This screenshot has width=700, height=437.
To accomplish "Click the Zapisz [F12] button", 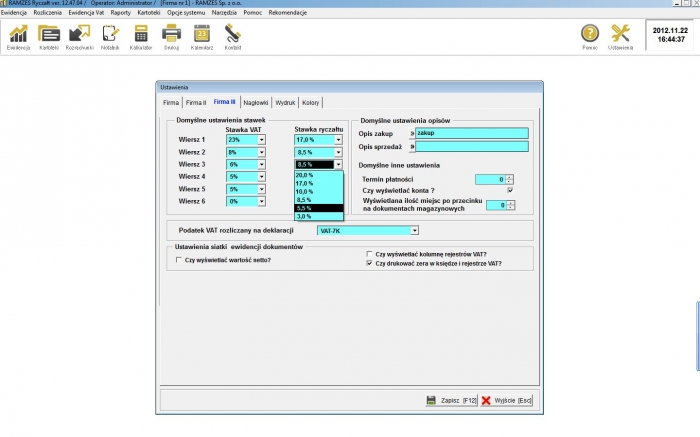I will coord(451,400).
